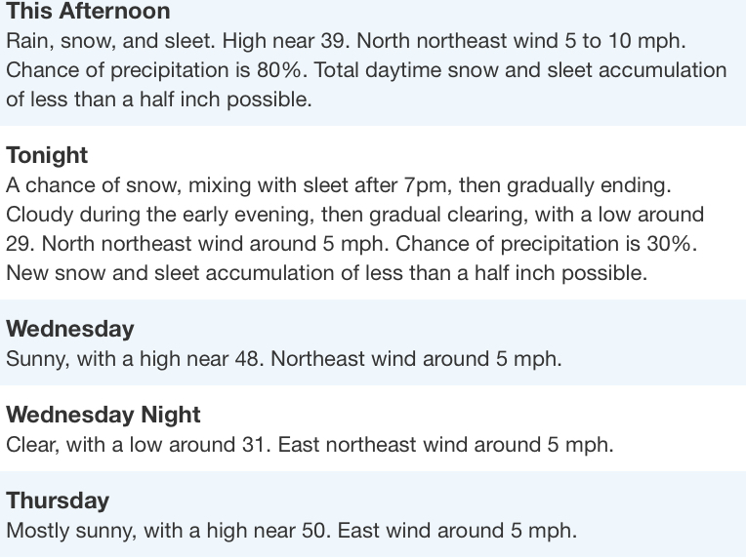Select "Clear, with a low around 31" text
746x560 pixels.
tap(137, 445)
